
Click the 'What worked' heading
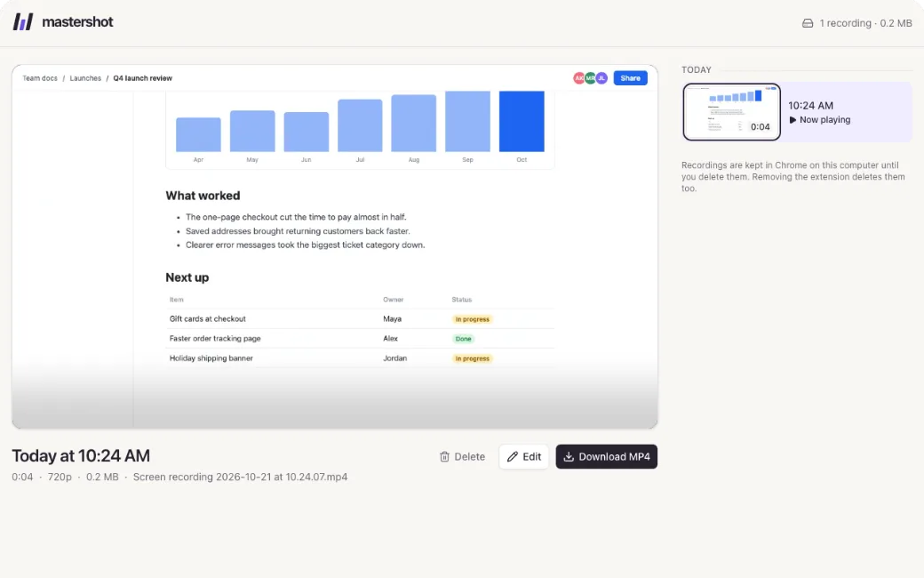point(203,196)
